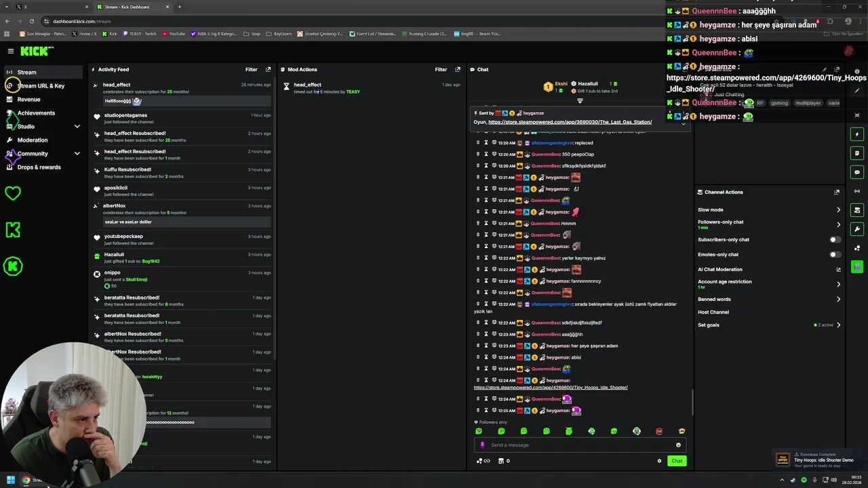Click head_effect entry in Mod Actions
Image resolution: width=868 pixels, height=488 pixels.
[372, 88]
